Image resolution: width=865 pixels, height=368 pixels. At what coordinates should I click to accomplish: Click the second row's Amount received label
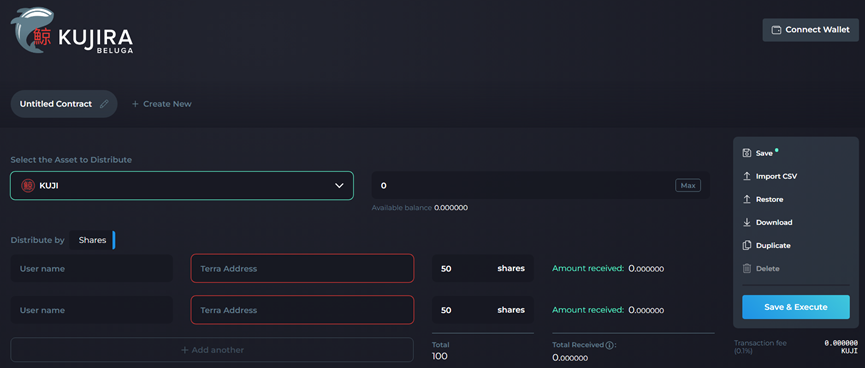tap(588, 310)
